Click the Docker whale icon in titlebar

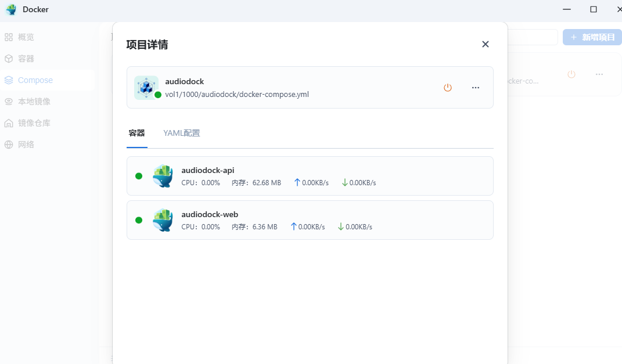coord(10,9)
